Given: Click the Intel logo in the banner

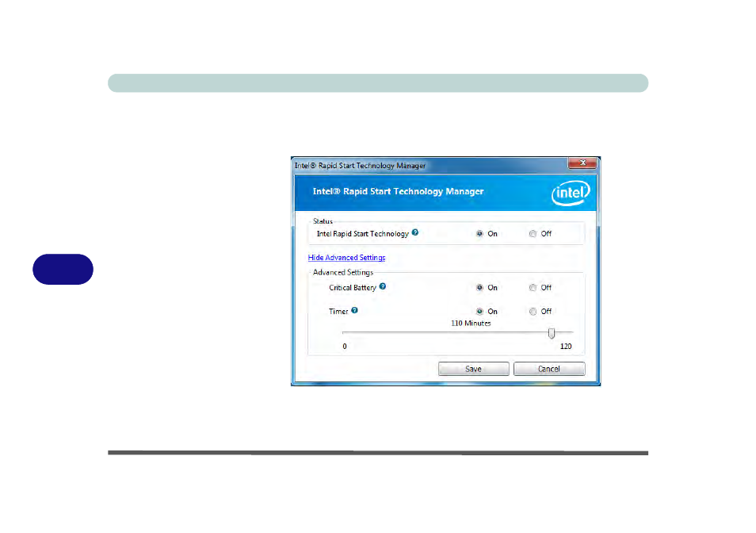Looking at the screenshot, I should click(x=571, y=193).
